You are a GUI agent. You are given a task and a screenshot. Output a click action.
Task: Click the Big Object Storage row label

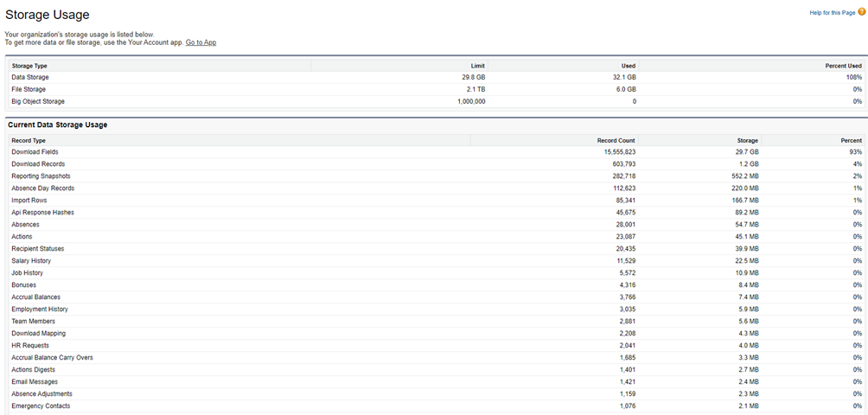(38, 101)
